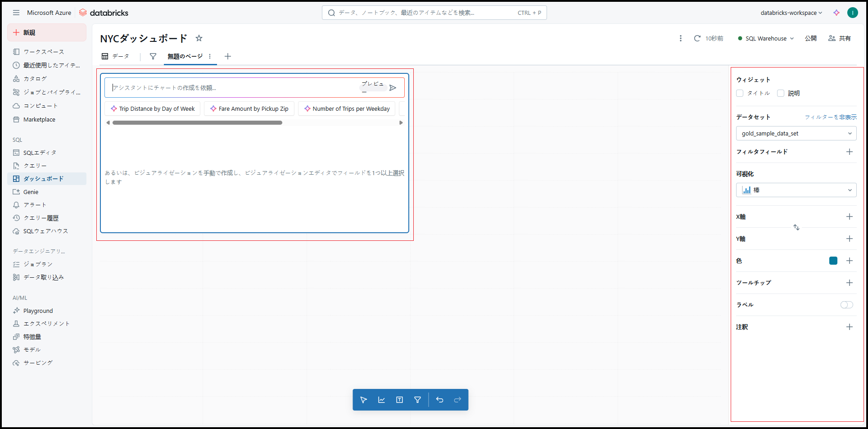Click the suggestions scroll right arrow

tap(401, 122)
